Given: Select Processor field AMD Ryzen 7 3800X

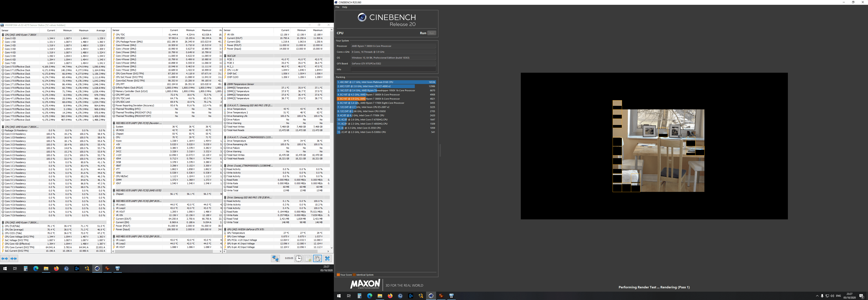Looking at the screenshot, I should 393,46.
